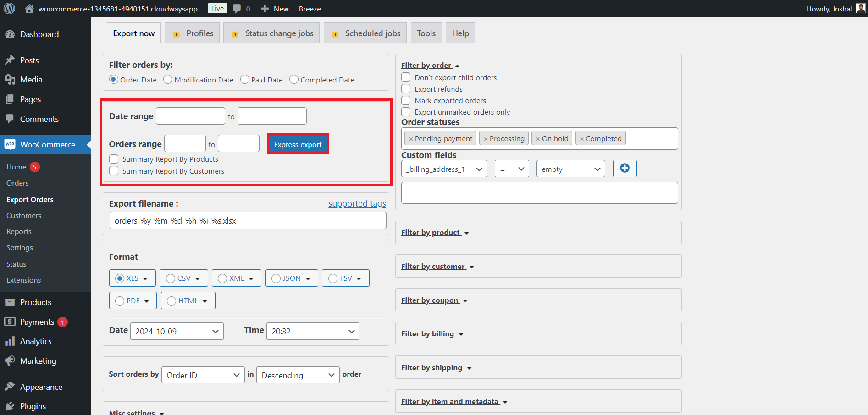Check the Export refunds option

click(406, 89)
